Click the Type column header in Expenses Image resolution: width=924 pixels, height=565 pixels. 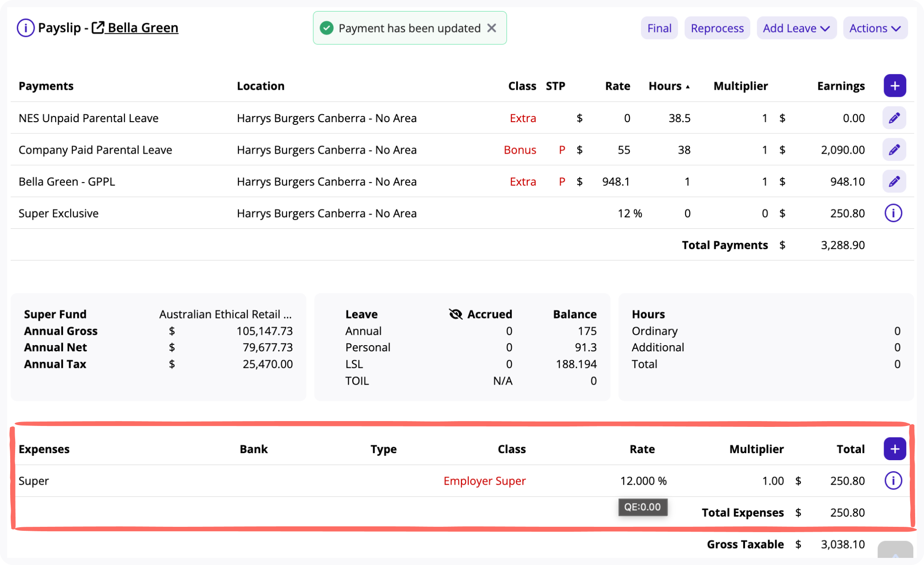(x=383, y=449)
